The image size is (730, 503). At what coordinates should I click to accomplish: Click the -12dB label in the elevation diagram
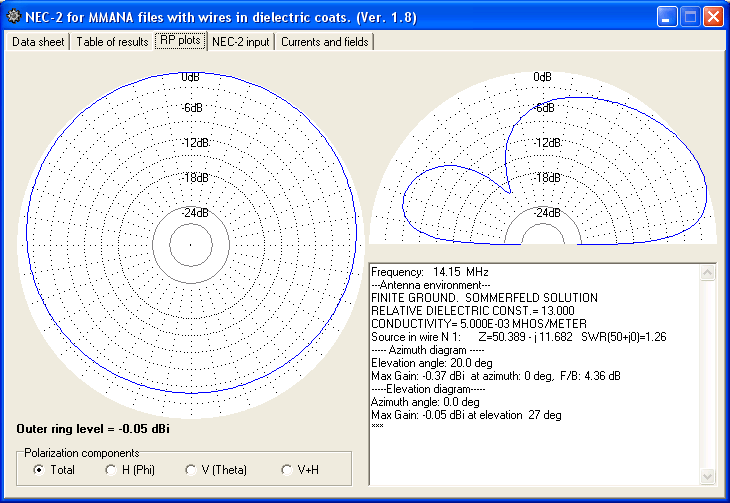548,143
